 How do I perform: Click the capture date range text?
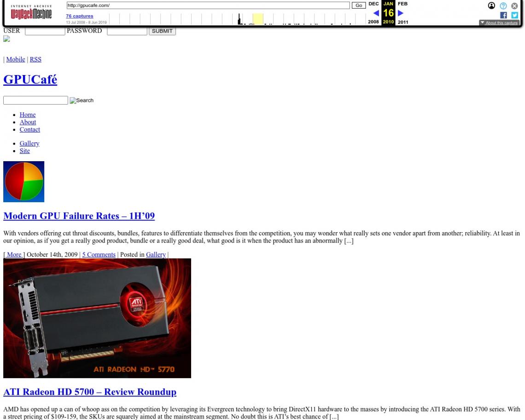[x=87, y=23]
